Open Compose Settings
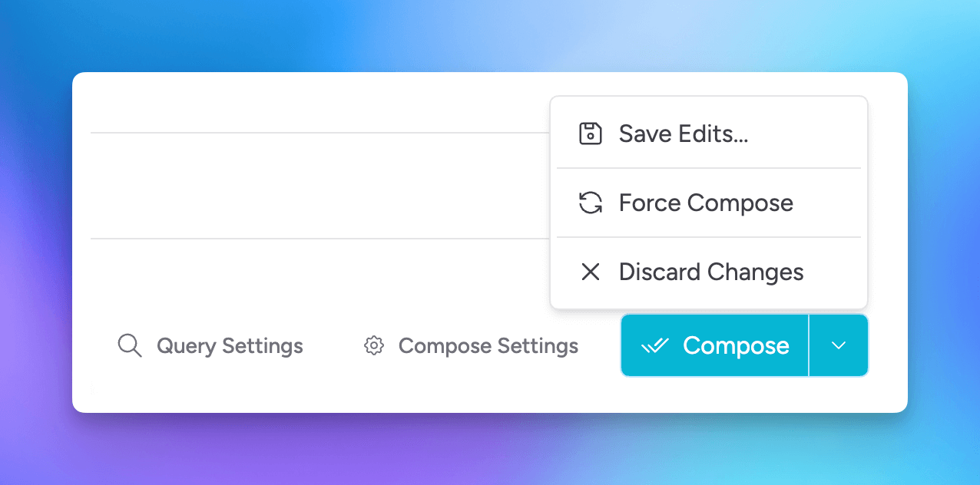 click(x=488, y=345)
